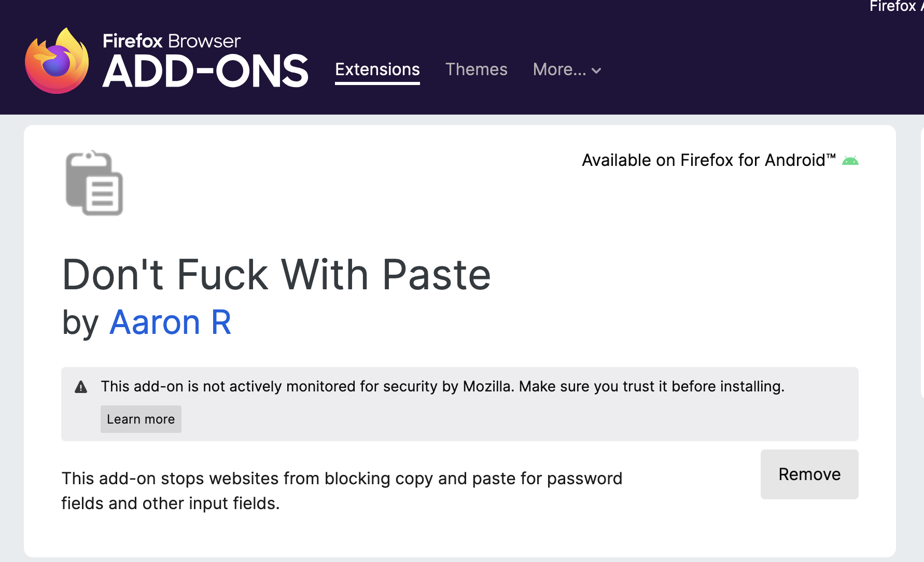The height and width of the screenshot is (562, 924).
Task: Click the cut-off Firefox link at top right
Action: [894, 6]
